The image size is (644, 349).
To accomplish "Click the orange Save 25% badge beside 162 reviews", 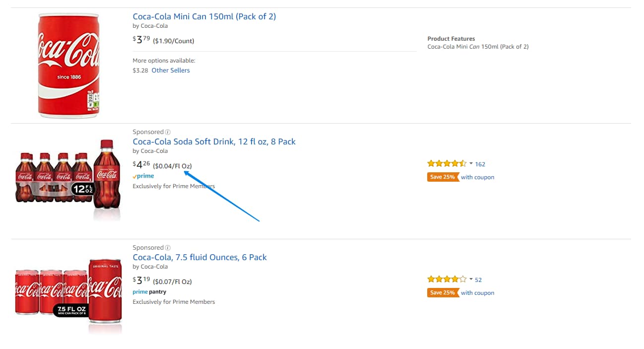I will pyautogui.click(x=443, y=177).
